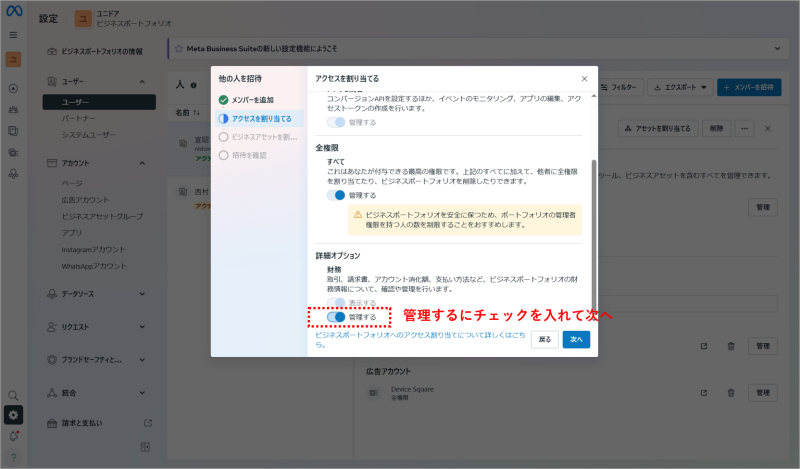Open ページ under アカウント

72,183
